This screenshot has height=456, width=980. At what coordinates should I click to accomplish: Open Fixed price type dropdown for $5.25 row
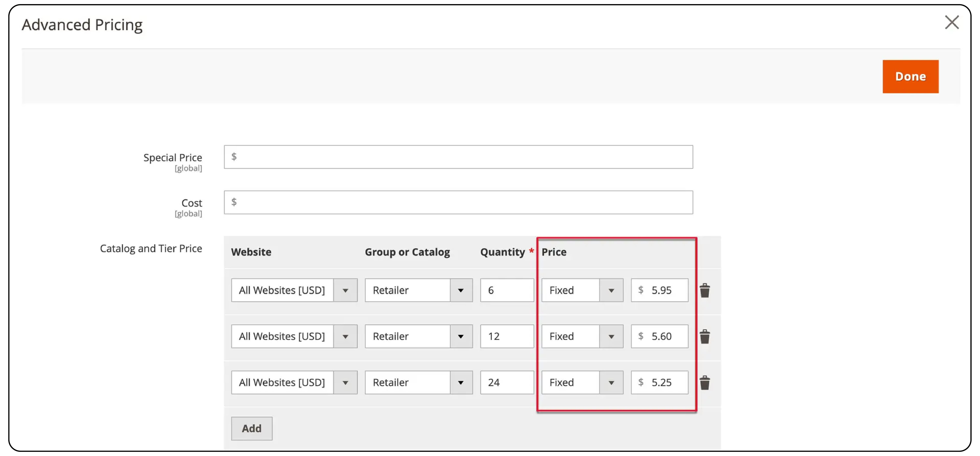[582, 382]
